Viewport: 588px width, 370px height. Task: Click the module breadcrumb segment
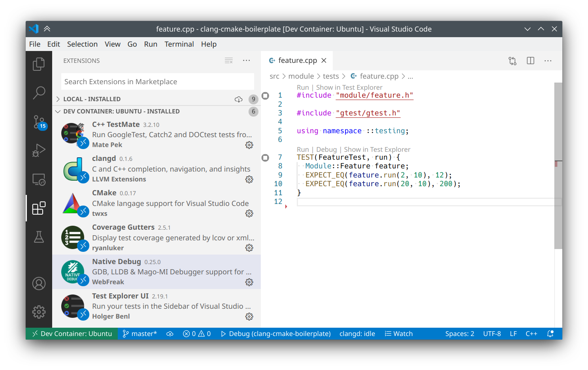[x=301, y=76]
